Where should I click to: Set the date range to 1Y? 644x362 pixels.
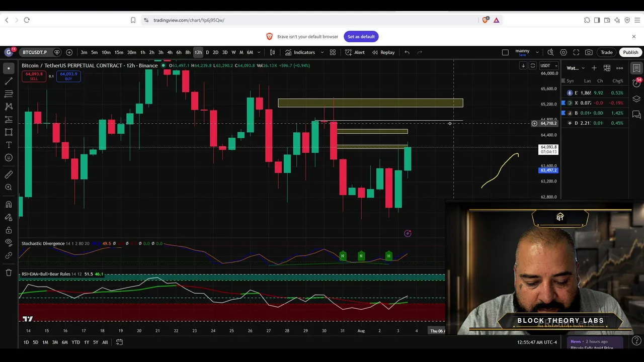87,342
